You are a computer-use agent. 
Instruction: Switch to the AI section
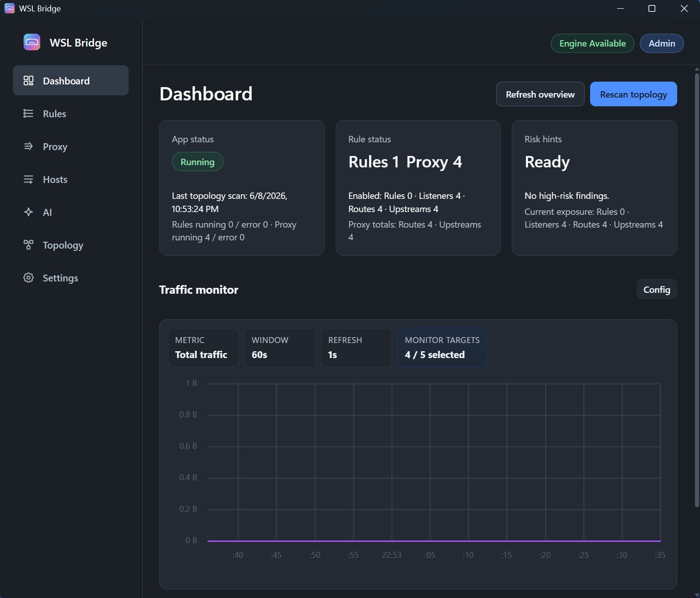coord(71,212)
